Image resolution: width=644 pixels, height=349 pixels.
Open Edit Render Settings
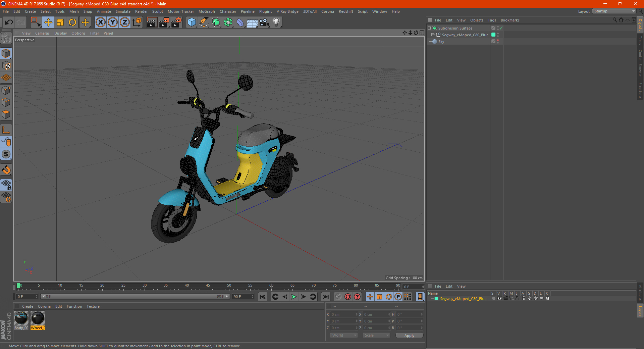[176, 22]
